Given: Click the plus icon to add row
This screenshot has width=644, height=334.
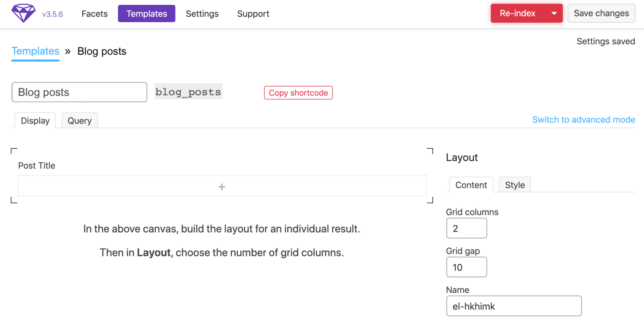Looking at the screenshot, I should point(222,187).
